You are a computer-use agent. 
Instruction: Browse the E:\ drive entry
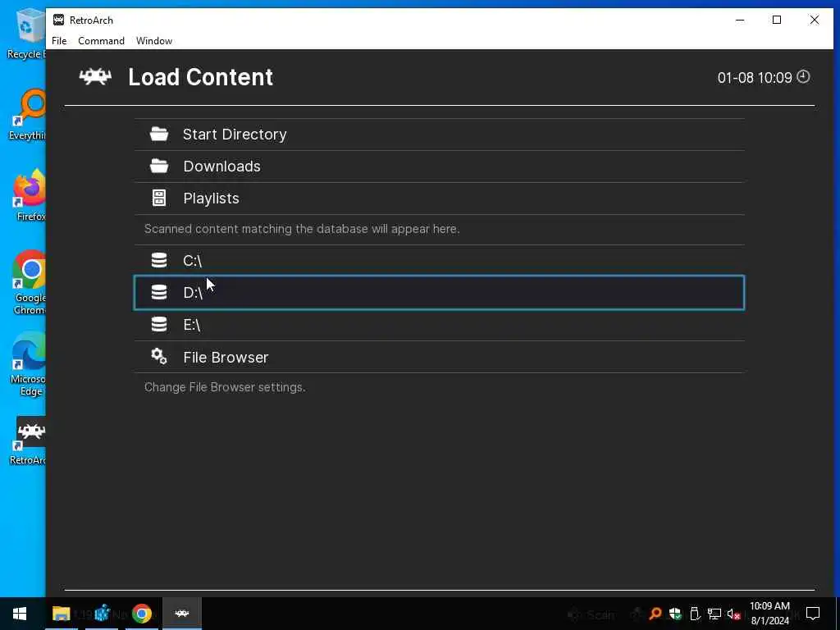440,325
